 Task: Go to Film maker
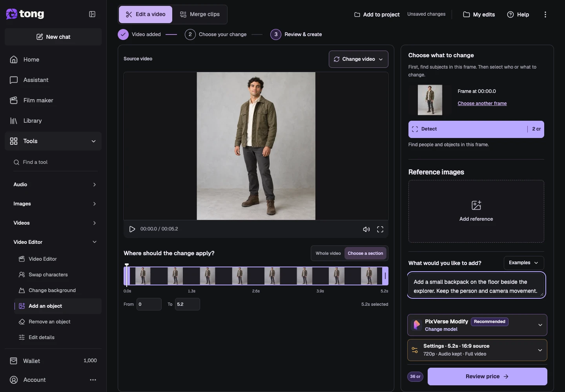pos(53,100)
